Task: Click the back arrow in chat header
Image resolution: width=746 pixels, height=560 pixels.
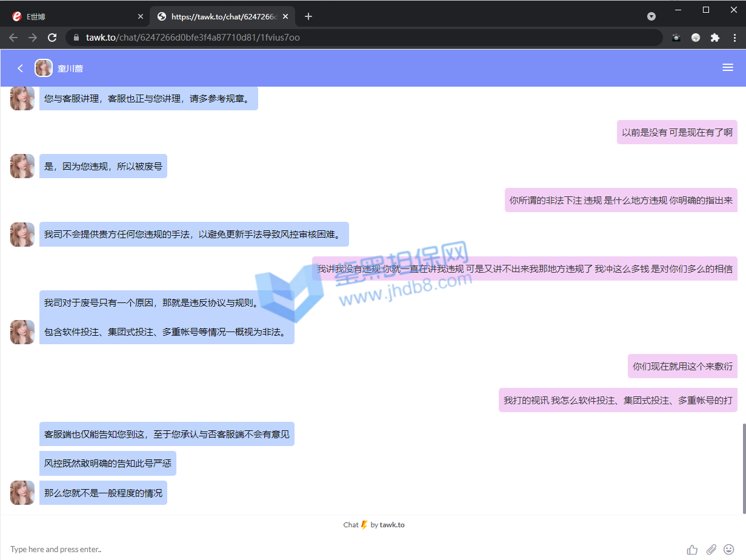Action: [20, 68]
